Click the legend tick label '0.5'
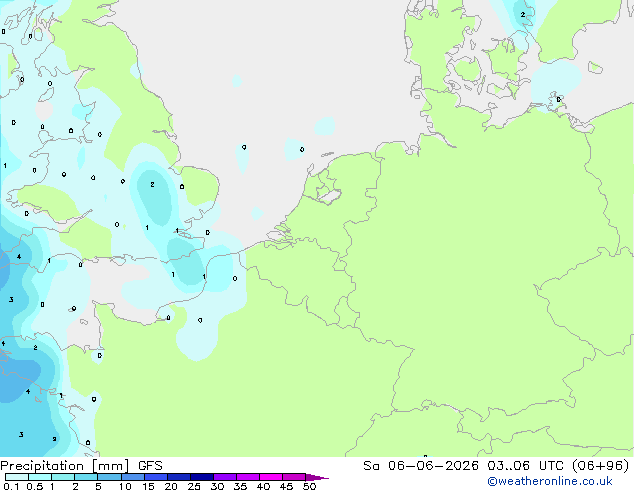This screenshot has height=490, width=634. point(35,486)
